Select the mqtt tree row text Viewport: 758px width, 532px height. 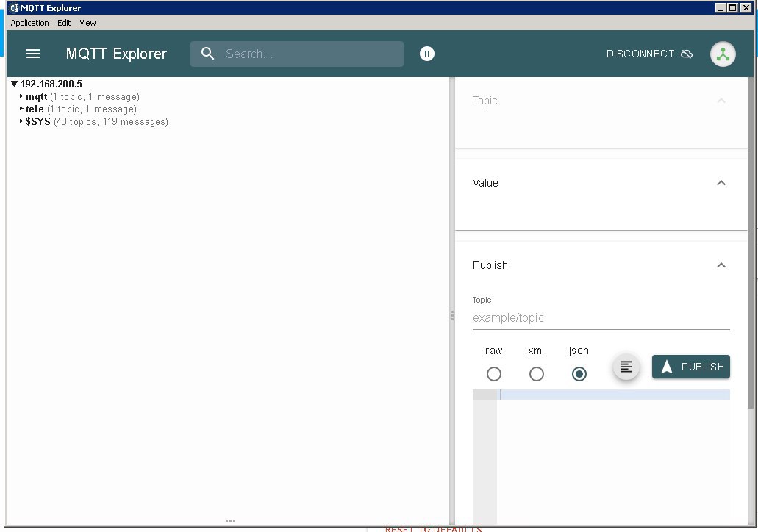point(82,97)
